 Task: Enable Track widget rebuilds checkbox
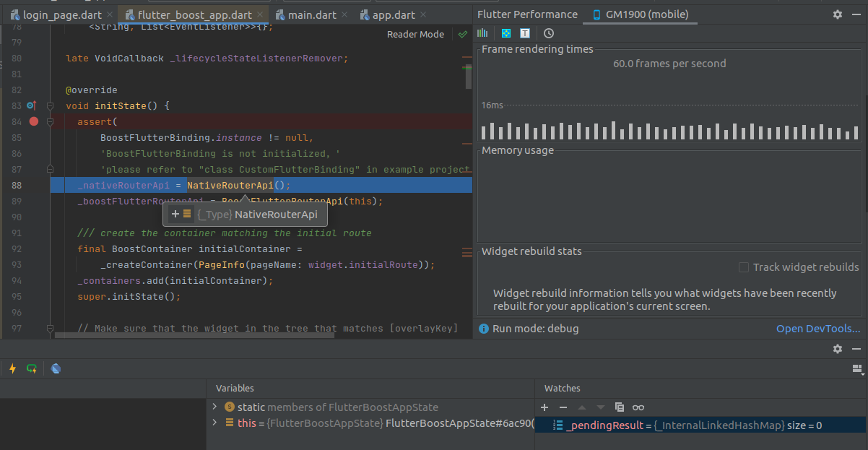pyautogui.click(x=744, y=267)
